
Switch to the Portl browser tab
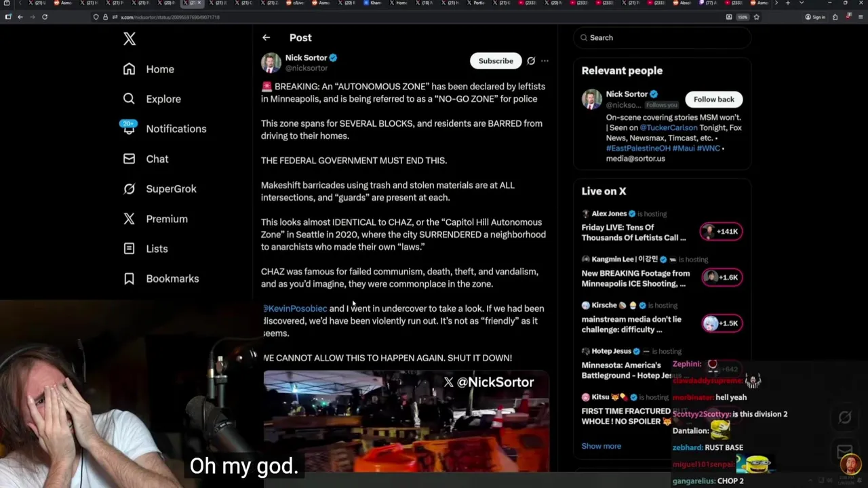point(477,3)
